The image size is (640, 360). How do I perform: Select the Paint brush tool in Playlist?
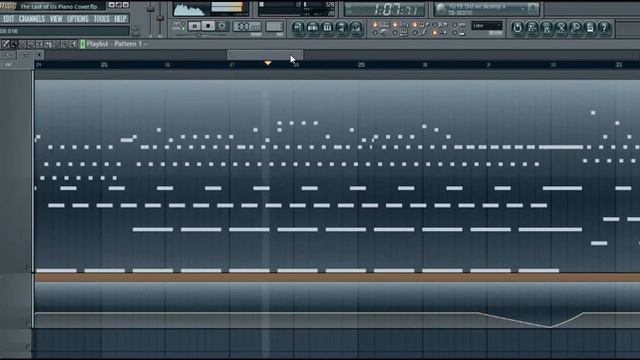14,44
